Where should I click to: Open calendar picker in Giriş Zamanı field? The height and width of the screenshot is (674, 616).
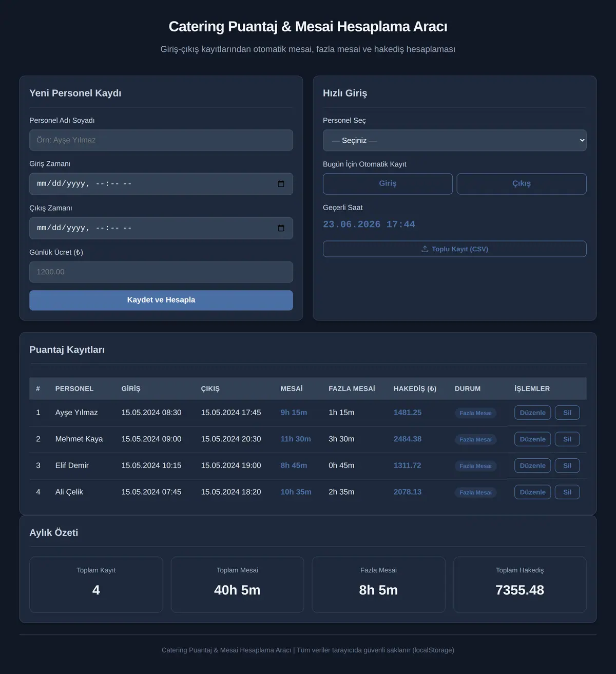click(x=281, y=184)
